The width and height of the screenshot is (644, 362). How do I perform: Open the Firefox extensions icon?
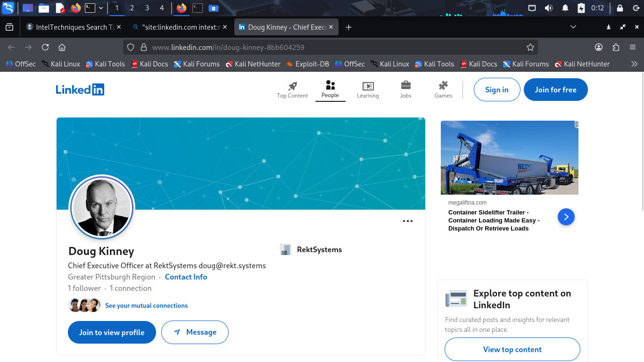[616, 47]
